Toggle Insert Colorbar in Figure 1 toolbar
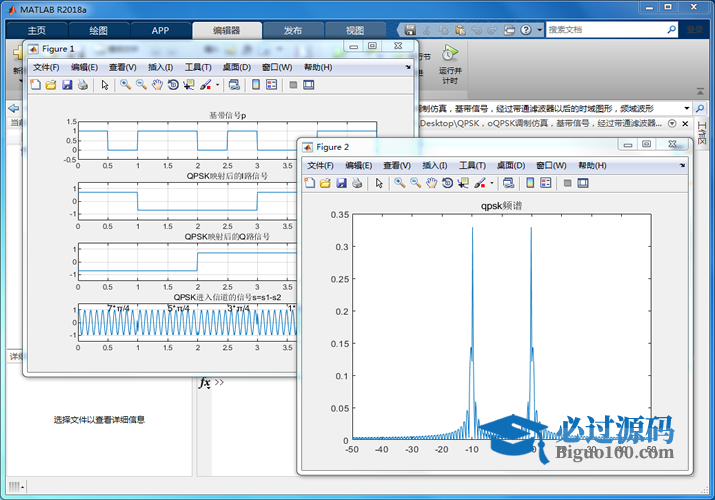The width and height of the screenshot is (715, 500). 256,85
